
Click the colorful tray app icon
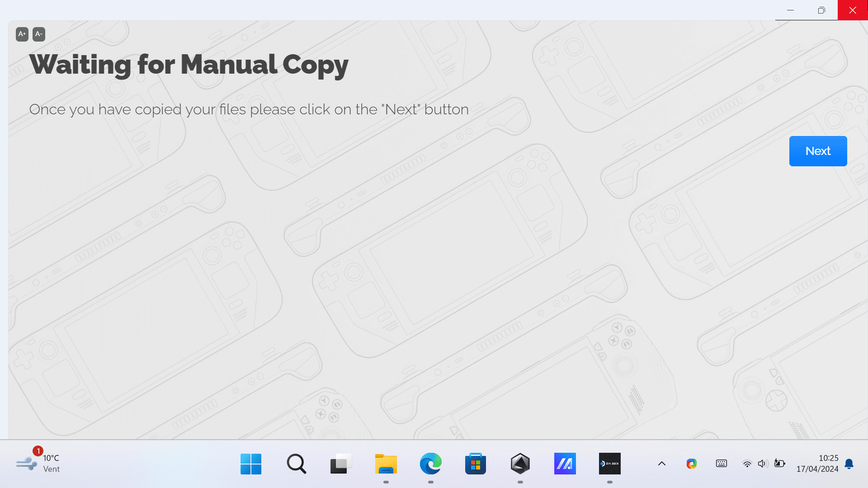coord(691,464)
